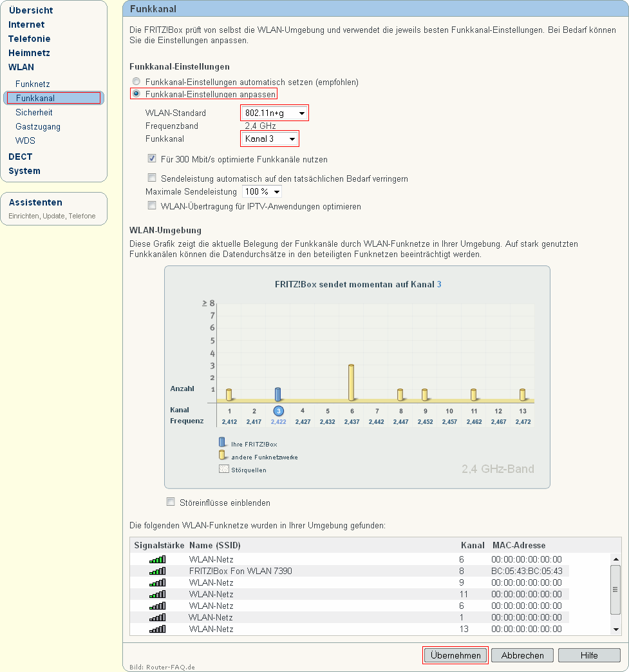The image size is (629, 672).
Task: Click frequency label 2,437 under channel 6
Action: point(352,422)
